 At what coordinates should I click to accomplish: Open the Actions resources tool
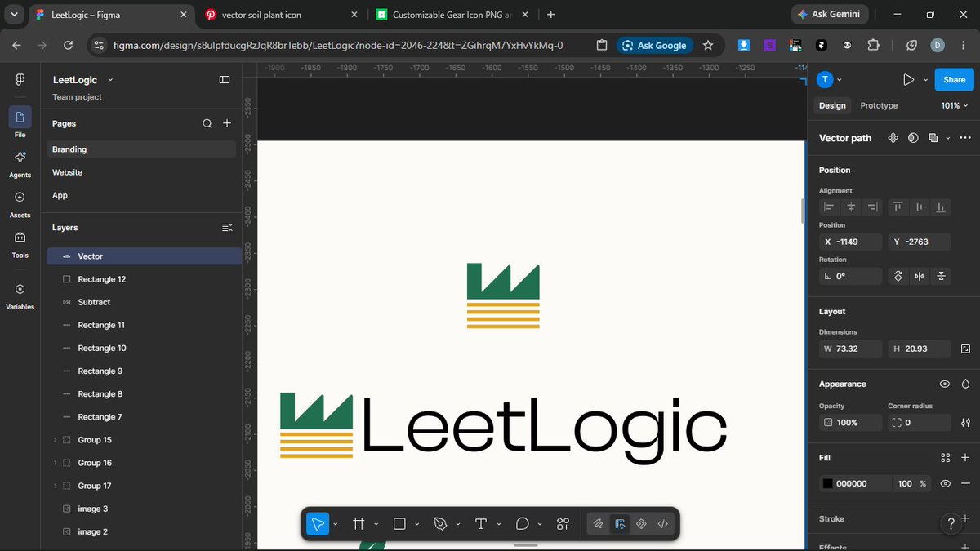point(563,523)
